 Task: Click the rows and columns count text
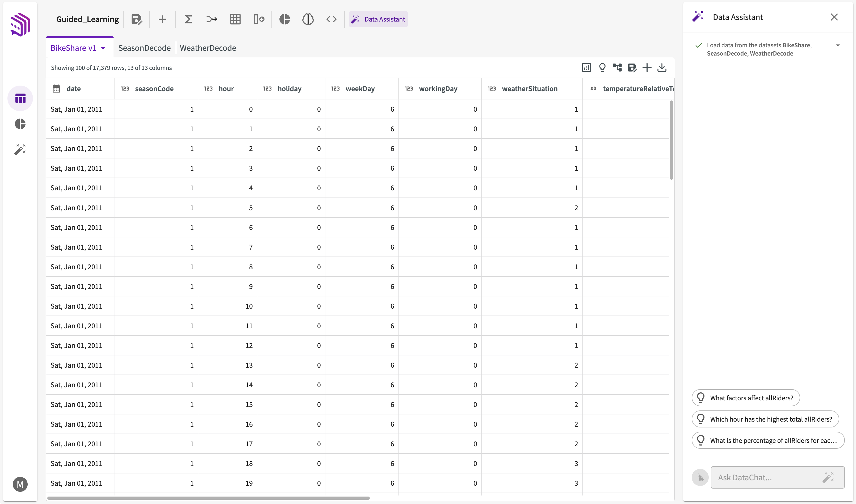coord(111,68)
